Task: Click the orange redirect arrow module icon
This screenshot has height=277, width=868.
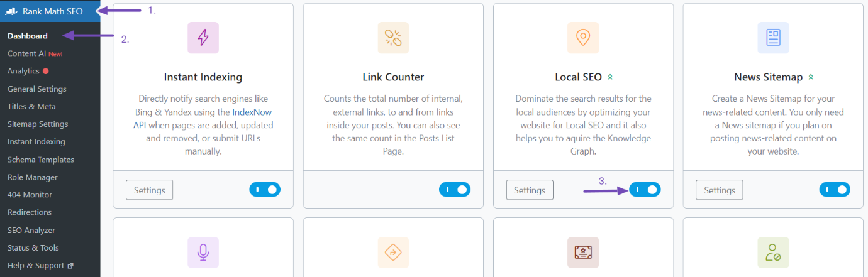Action: pos(393,253)
